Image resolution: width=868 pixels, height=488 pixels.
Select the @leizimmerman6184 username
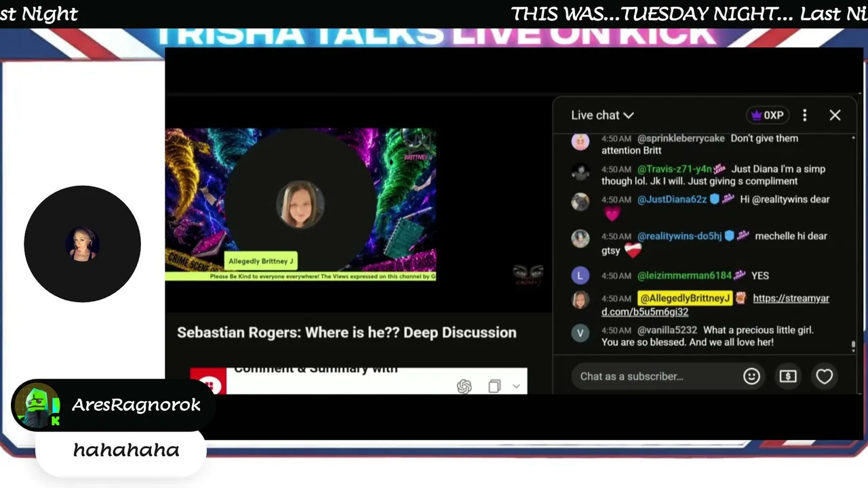[x=685, y=275]
